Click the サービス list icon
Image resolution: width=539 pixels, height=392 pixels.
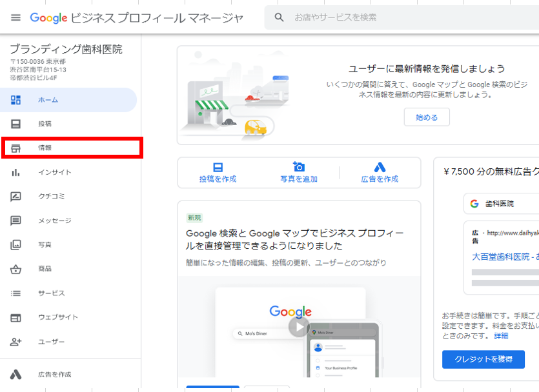click(15, 293)
